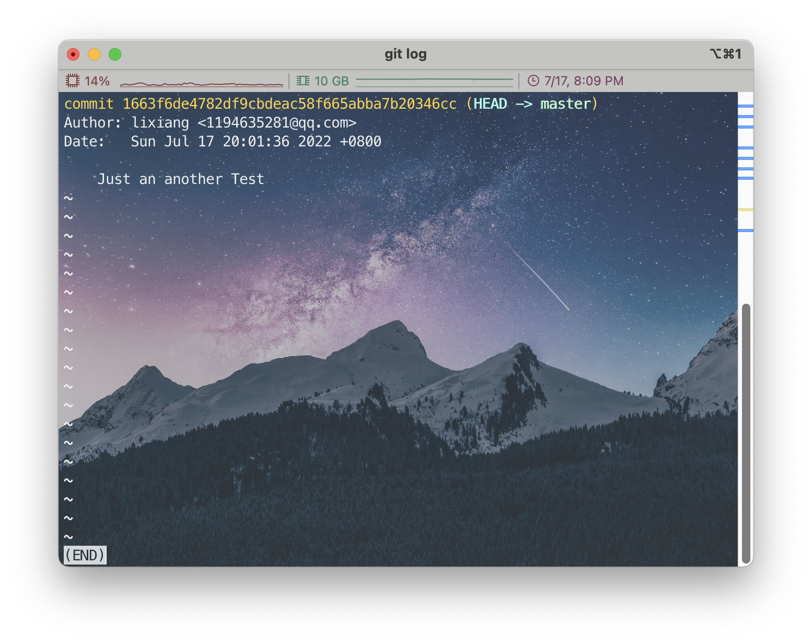Click the 14% CPU usage readout
This screenshot has width=812, height=644.
pyautogui.click(x=97, y=82)
